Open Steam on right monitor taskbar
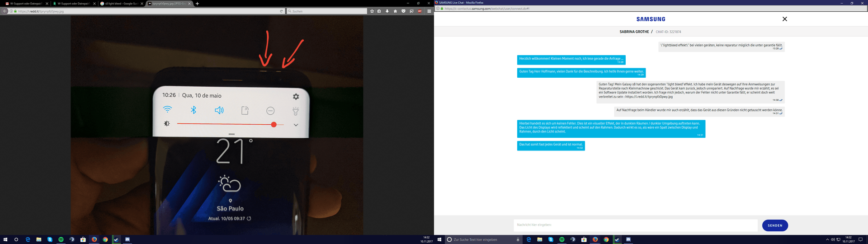This screenshot has height=244, width=868. pyautogui.click(x=617, y=239)
